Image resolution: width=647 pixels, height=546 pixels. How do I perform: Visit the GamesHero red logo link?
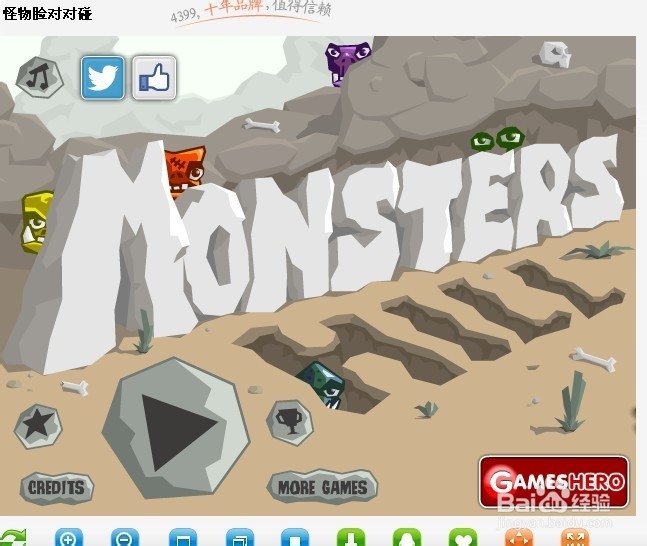(554, 481)
